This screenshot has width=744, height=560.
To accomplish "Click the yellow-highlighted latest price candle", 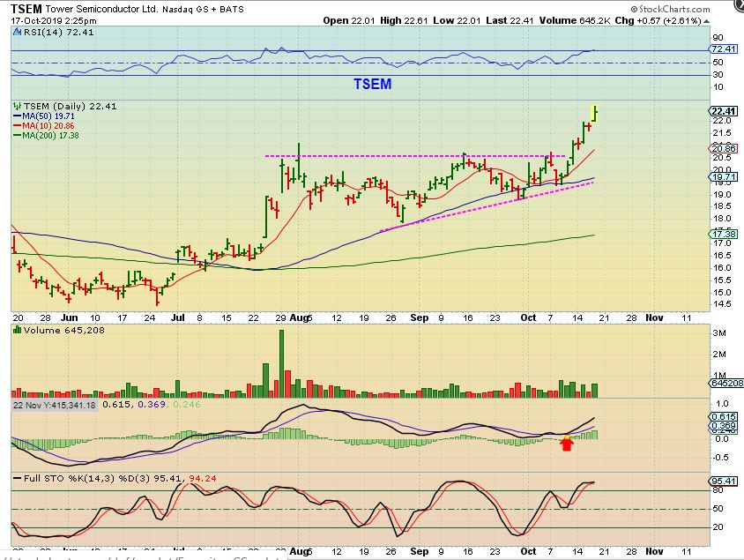I will tap(595, 113).
